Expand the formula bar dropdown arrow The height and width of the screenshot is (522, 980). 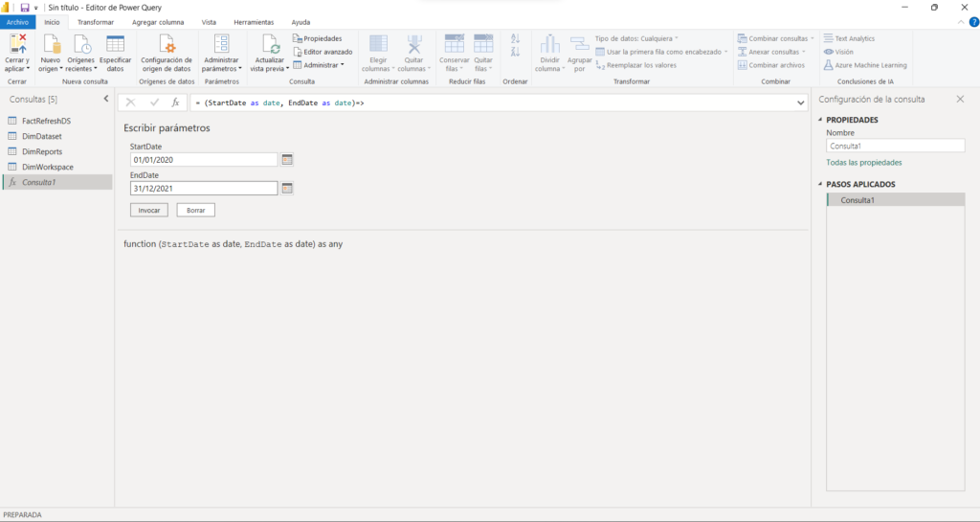click(800, 102)
